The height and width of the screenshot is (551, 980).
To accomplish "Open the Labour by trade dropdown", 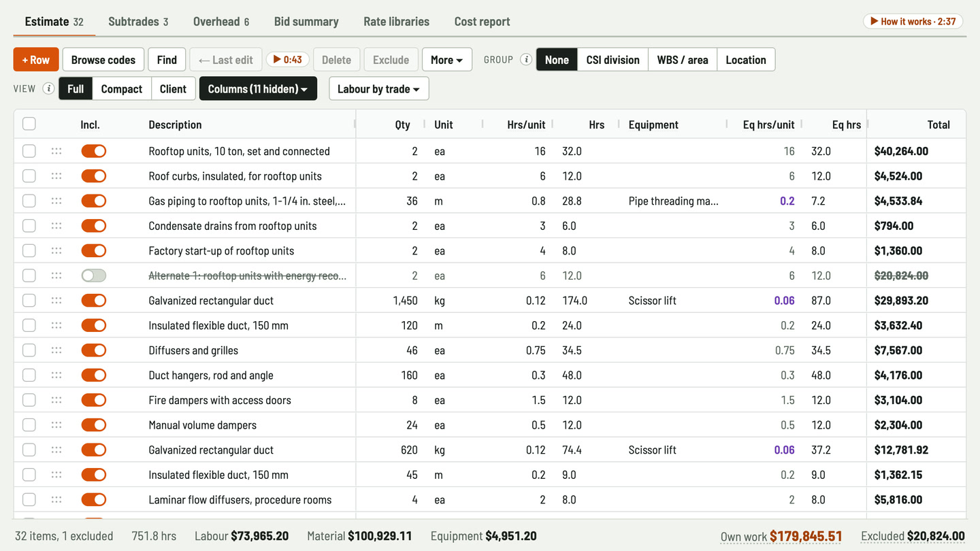I will [379, 88].
